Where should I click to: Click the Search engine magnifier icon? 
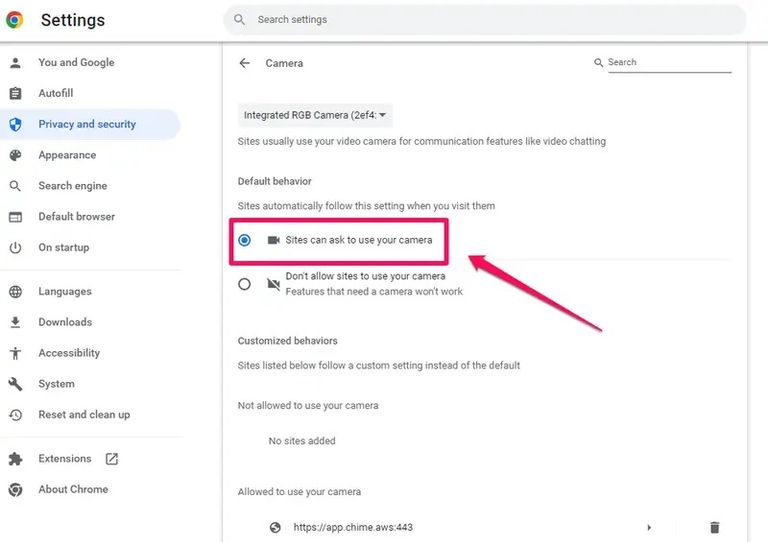tap(16, 186)
